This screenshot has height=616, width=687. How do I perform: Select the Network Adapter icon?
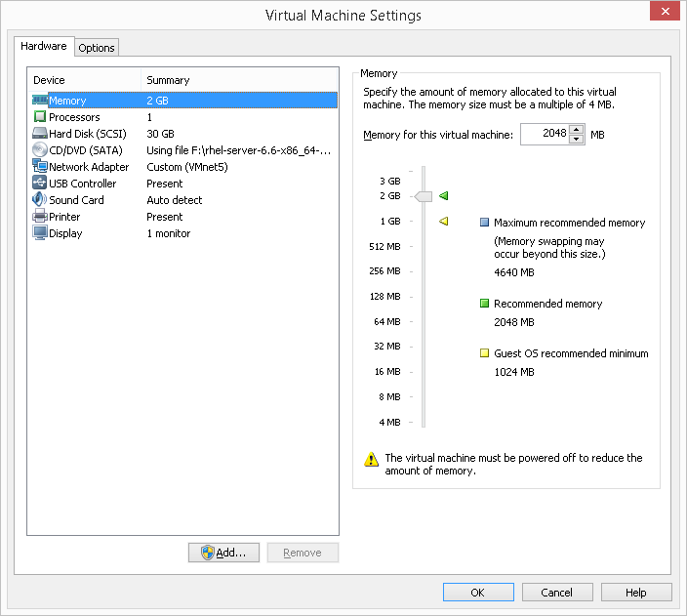point(40,167)
